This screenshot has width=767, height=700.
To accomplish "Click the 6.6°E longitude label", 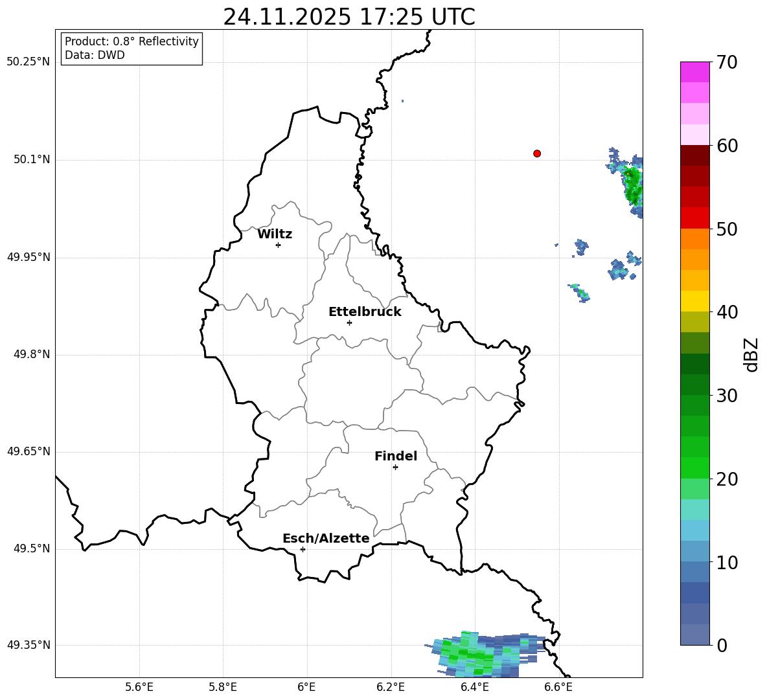I will (x=558, y=687).
